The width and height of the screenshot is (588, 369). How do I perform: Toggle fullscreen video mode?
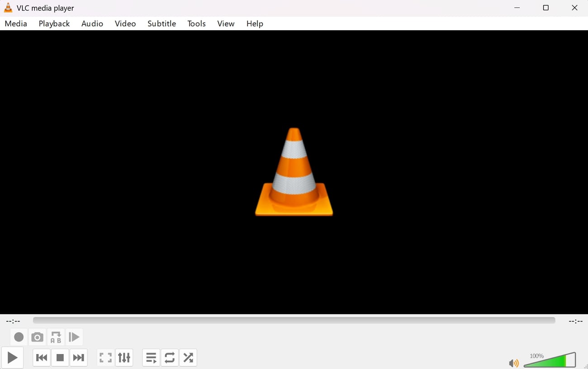[105, 358]
